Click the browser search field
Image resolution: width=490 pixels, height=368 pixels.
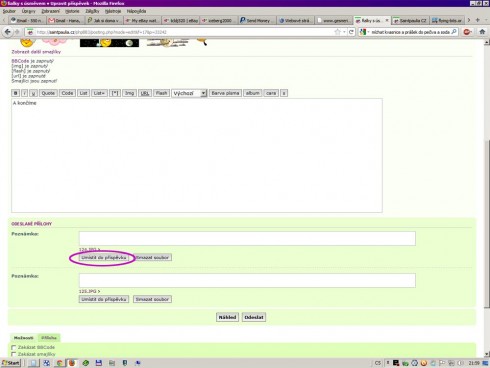click(410, 32)
